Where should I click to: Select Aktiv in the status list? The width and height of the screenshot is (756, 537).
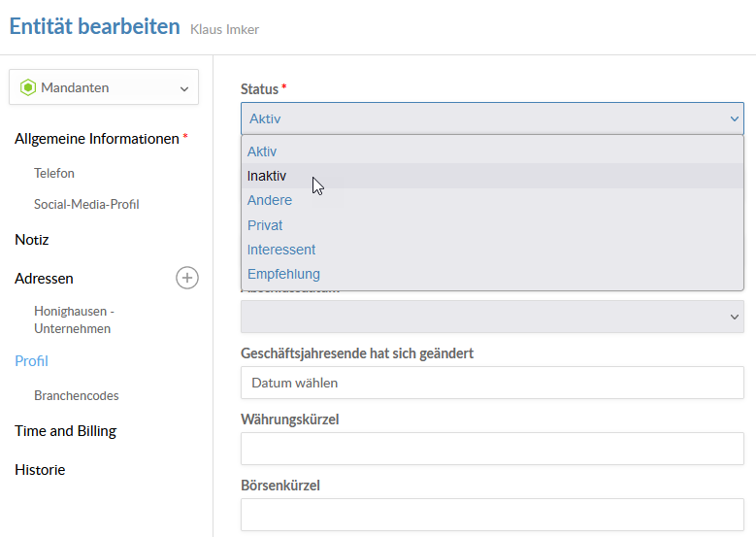(x=492, y=151)
